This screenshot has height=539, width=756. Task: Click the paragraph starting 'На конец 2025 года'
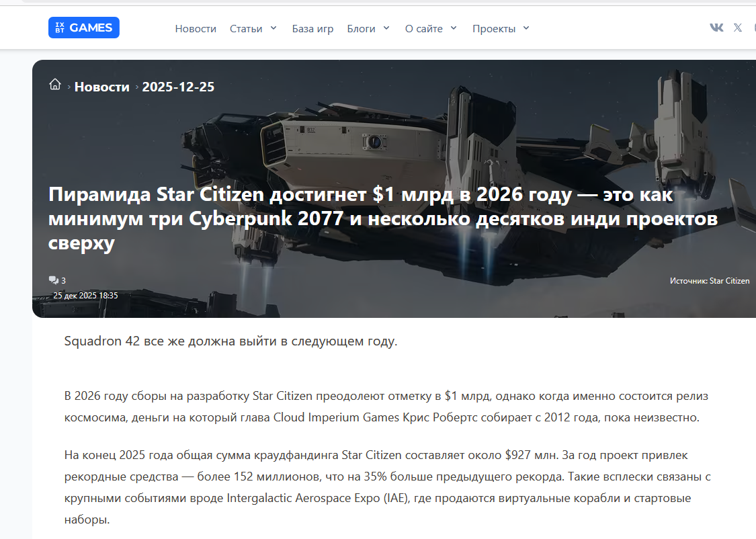[387, 487]
